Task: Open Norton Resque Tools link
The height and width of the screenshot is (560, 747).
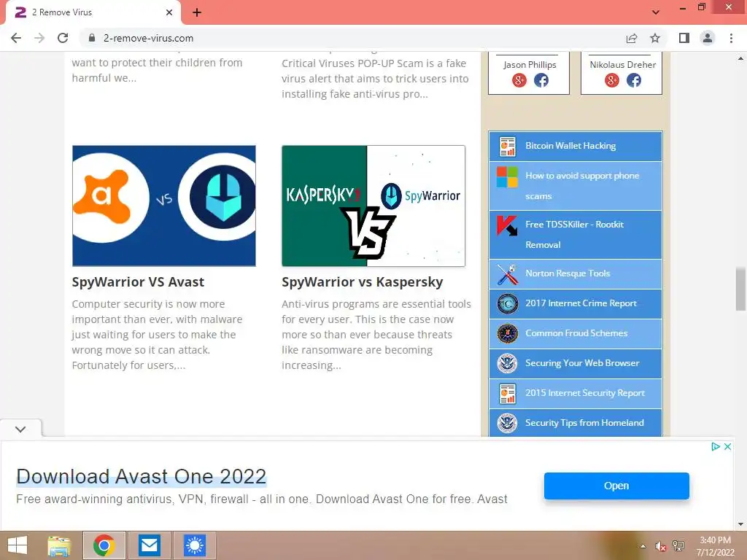Action: pos(568,273)
